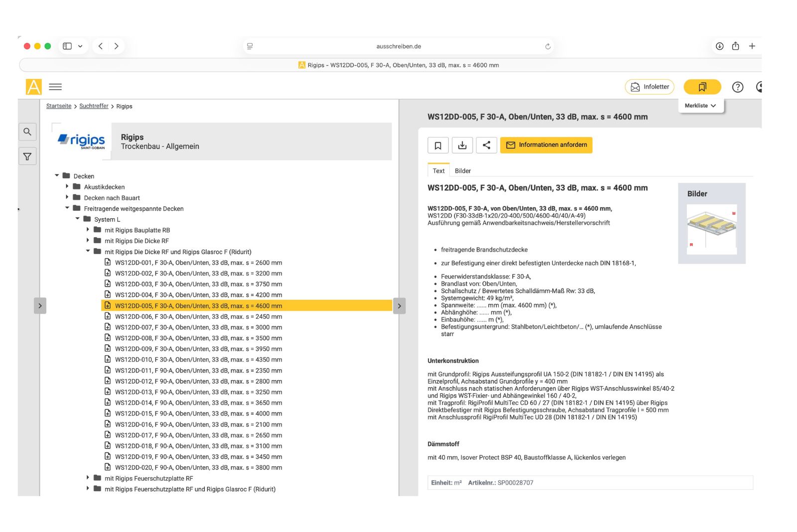Open the ceiling product image thumbnail
Viewport: 797px width, 532px height.
coord(712,229)
